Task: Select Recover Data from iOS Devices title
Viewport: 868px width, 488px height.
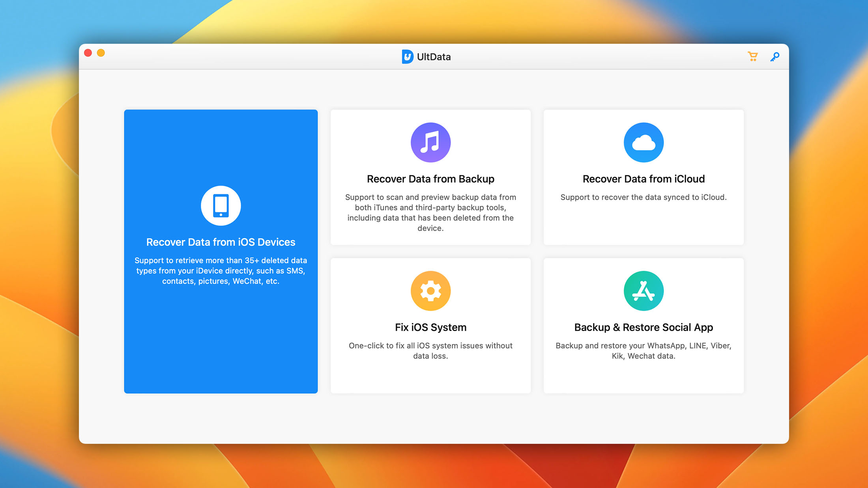Action: (x=221, y=242)
